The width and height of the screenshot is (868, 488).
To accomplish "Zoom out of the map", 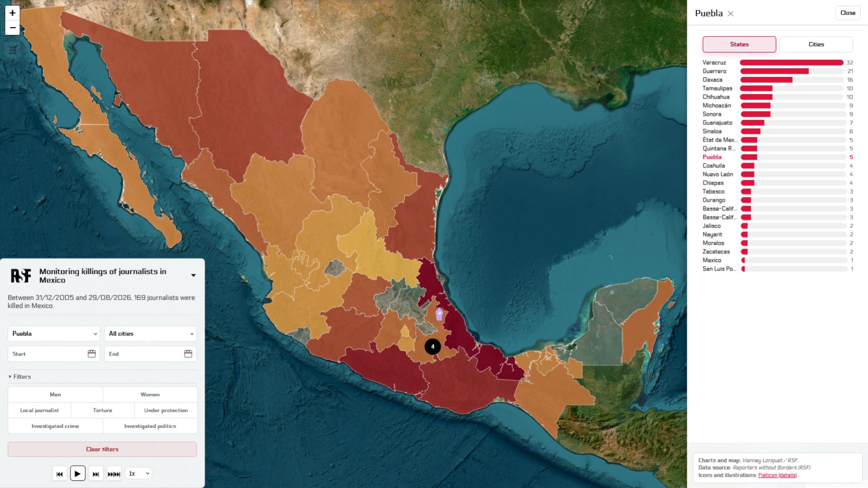I will (13, 28).
